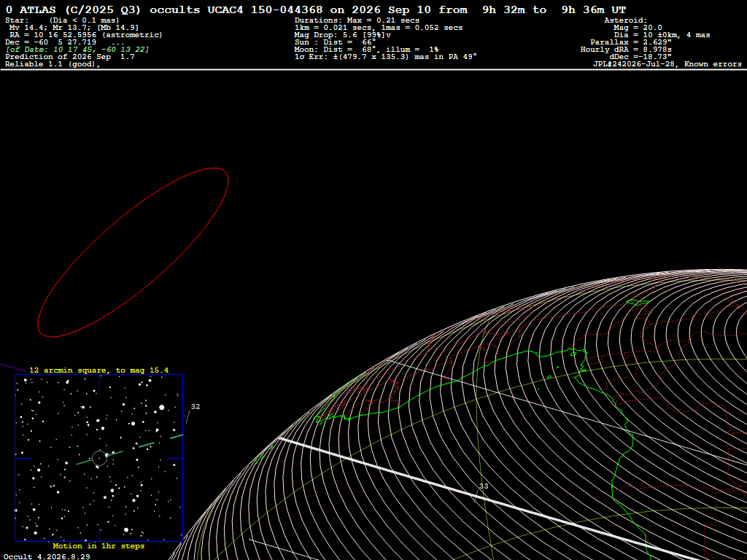Click the 'Motion in 1hr steps' label
The image size is (747, 560).
(x=98, y=546)
